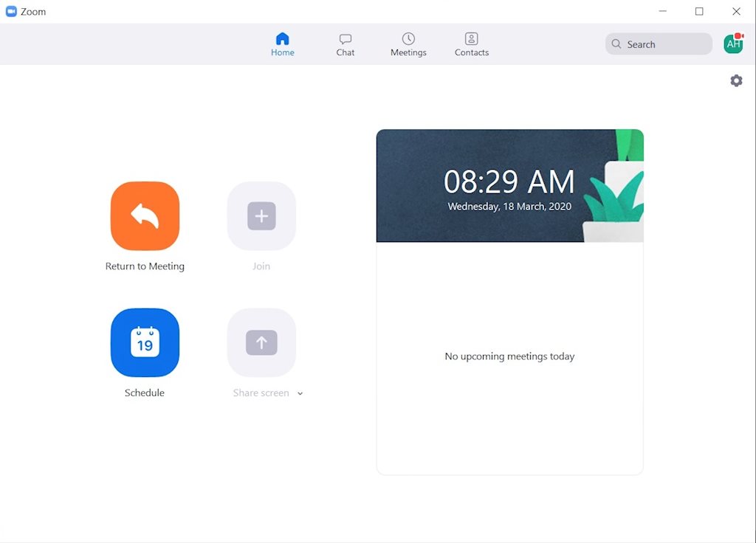Click into the Search field
This screenshot has width=756, height=543.
coord(664,44)
